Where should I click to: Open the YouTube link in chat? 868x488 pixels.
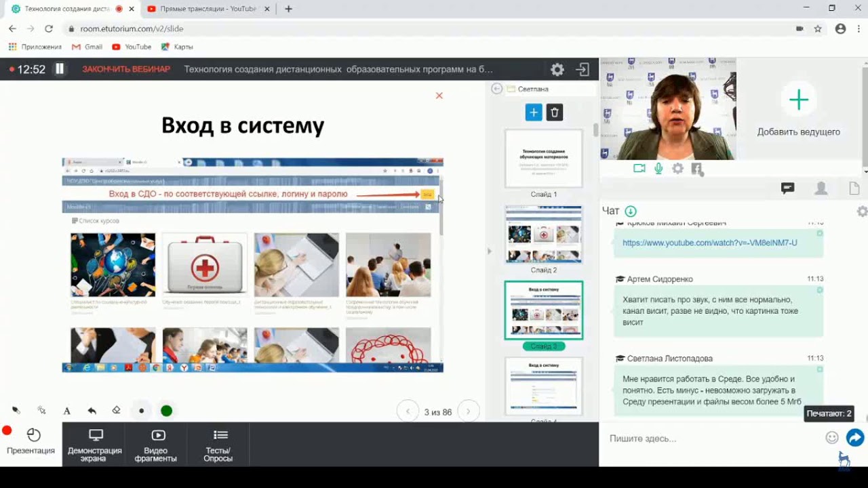(x=710, y=243)
